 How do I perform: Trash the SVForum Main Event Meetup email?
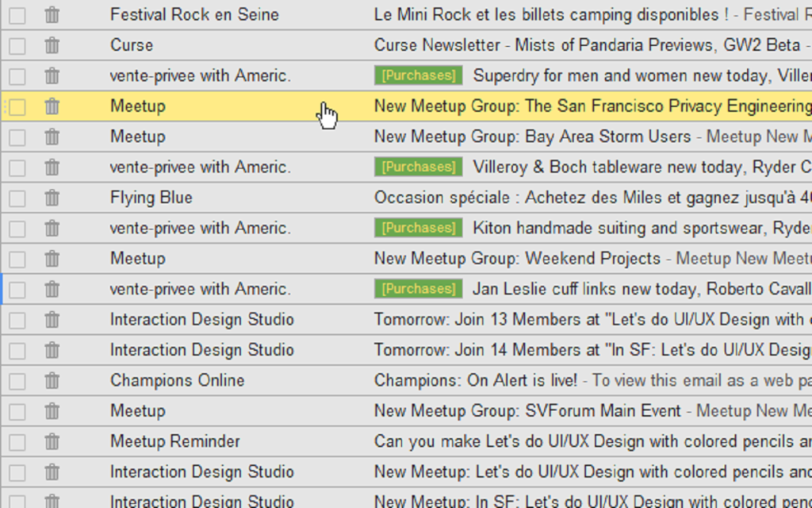52,411
